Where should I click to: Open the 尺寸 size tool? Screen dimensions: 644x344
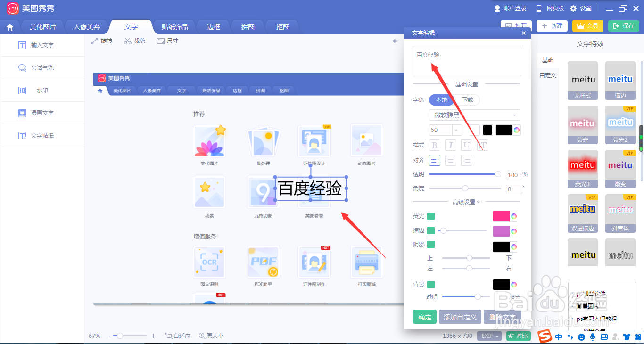click(167, 41)
